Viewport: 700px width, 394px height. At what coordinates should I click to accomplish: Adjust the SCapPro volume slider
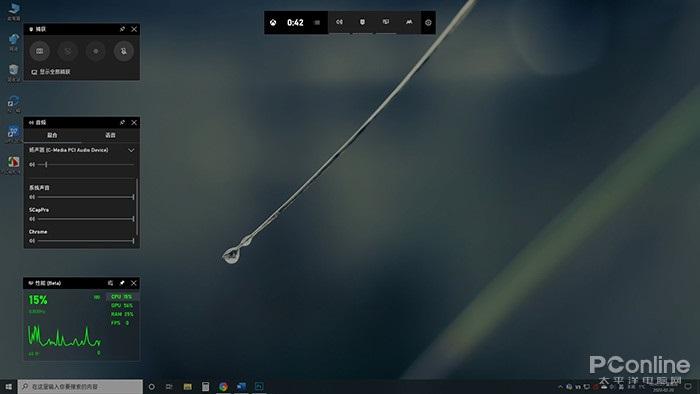pos(86,219)
